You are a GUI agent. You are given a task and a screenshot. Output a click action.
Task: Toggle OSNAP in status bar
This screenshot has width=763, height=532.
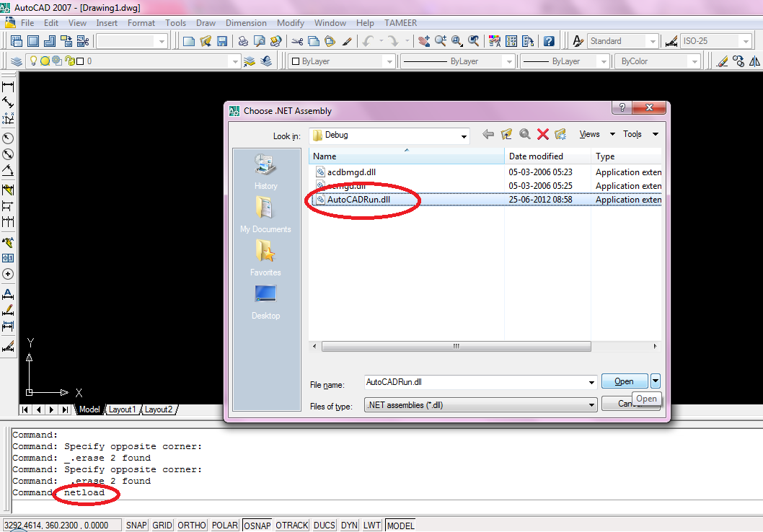257,526
